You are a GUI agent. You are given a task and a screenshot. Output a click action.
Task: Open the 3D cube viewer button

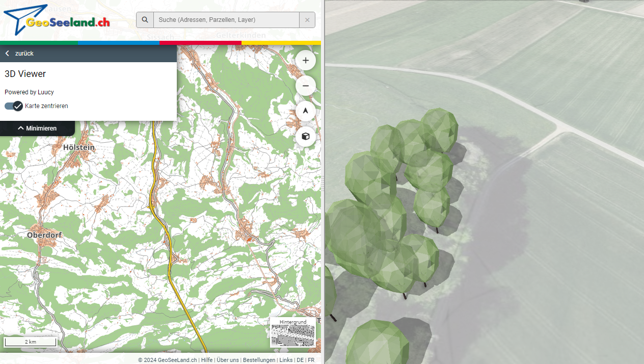[x=306, y=137]
